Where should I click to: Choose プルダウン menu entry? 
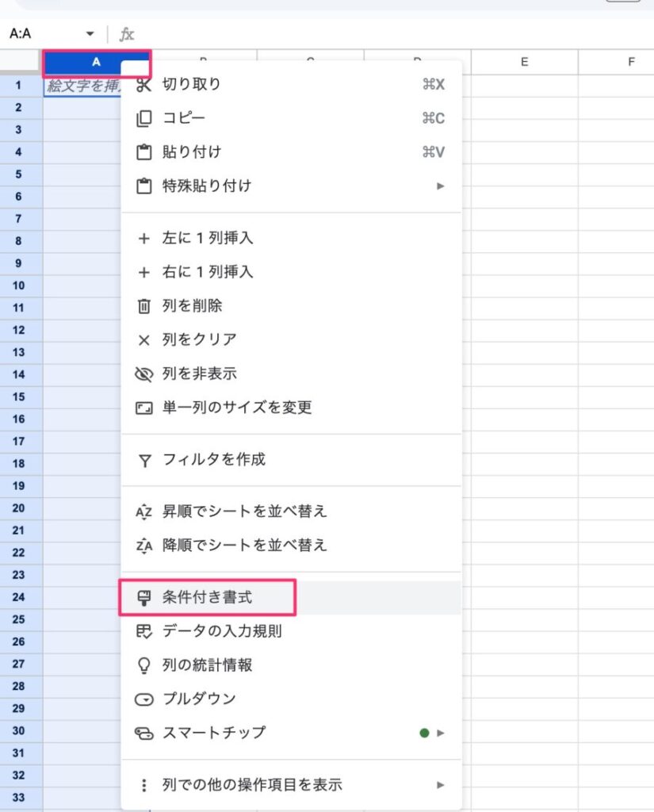click(x=291, y=699)
